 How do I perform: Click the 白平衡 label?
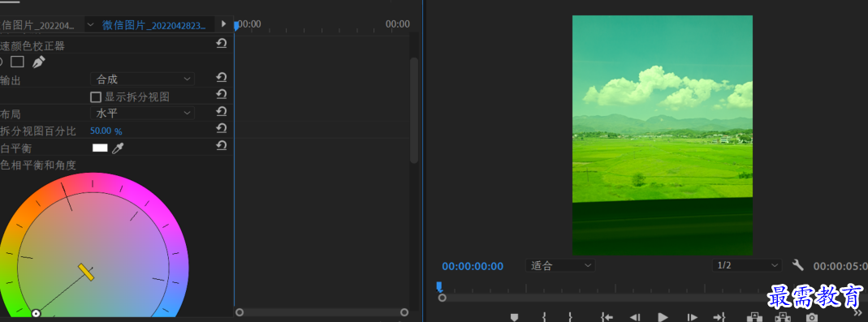coord(15,148)
